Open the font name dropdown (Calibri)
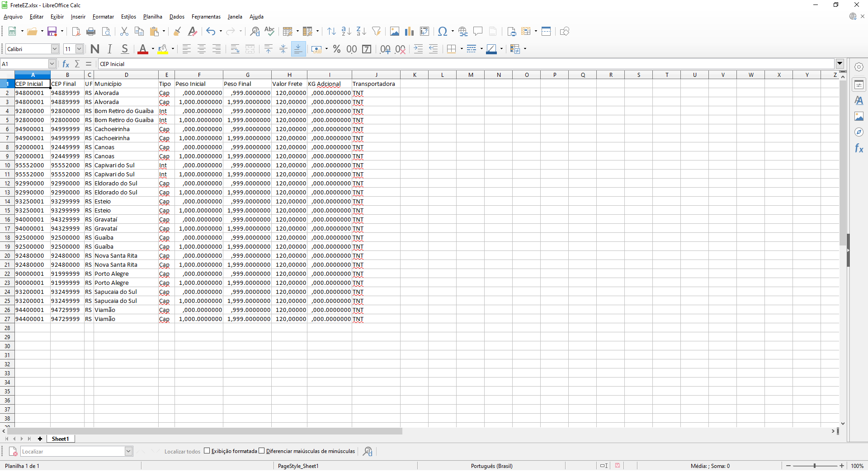 click(x=55, y=49)
